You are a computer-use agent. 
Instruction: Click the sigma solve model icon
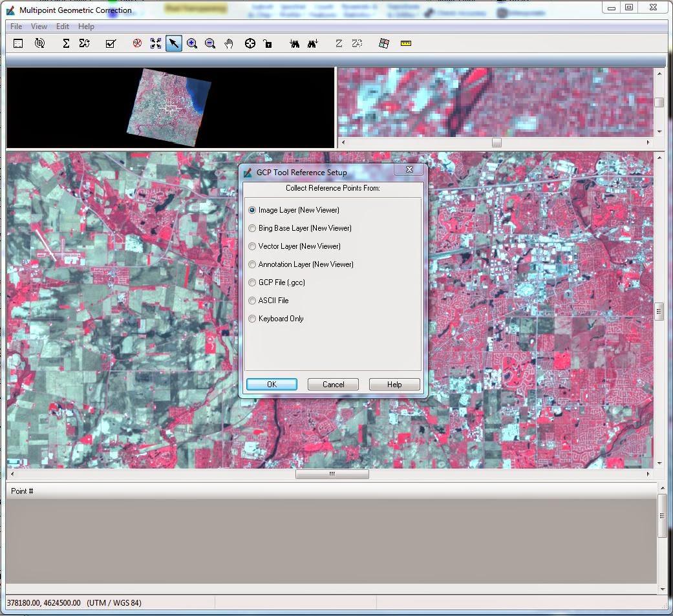pos(66,43)
